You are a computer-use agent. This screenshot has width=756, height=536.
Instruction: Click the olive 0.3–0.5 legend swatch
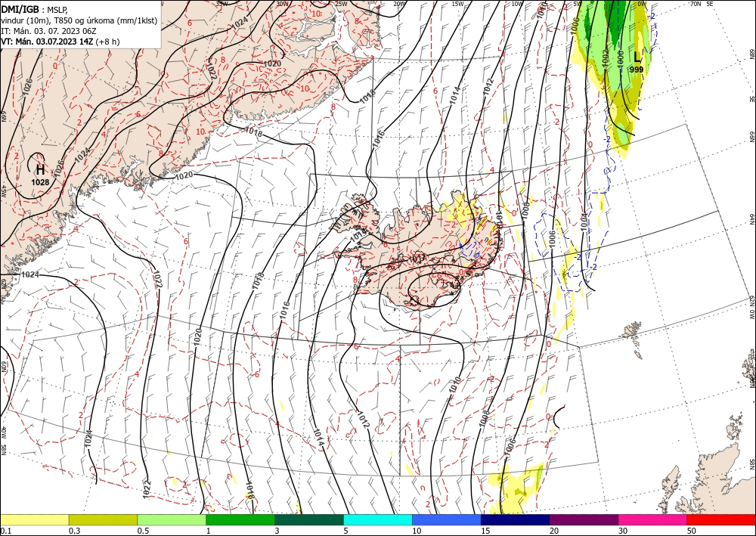coord(103,519)
